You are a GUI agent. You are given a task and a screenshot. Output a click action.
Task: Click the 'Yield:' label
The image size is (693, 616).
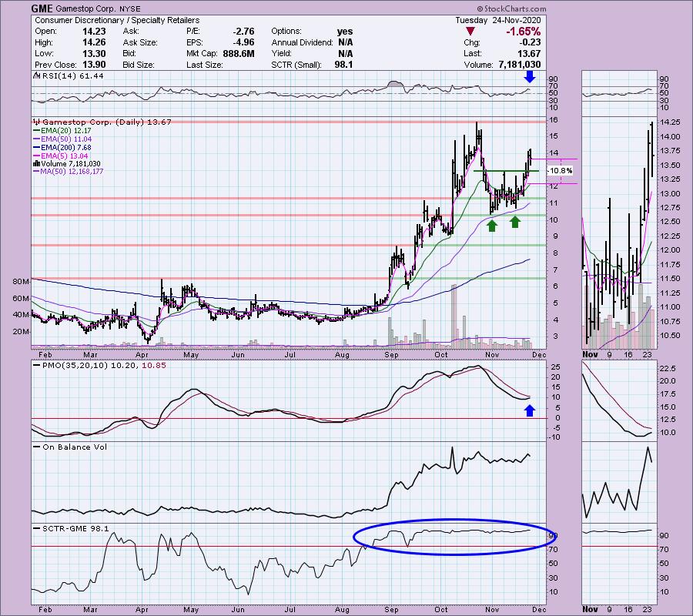(281, 53)
